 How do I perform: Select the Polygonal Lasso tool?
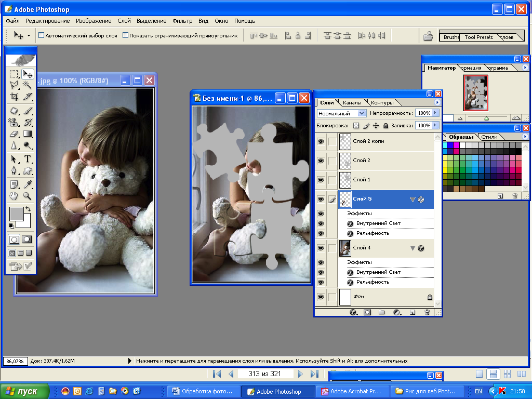pos(14,85)
